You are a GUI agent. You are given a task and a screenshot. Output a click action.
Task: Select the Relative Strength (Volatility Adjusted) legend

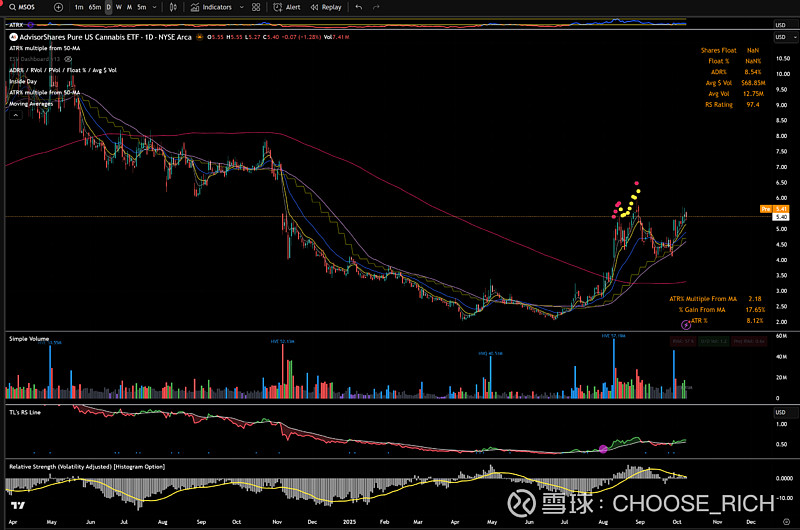point(87,467)
